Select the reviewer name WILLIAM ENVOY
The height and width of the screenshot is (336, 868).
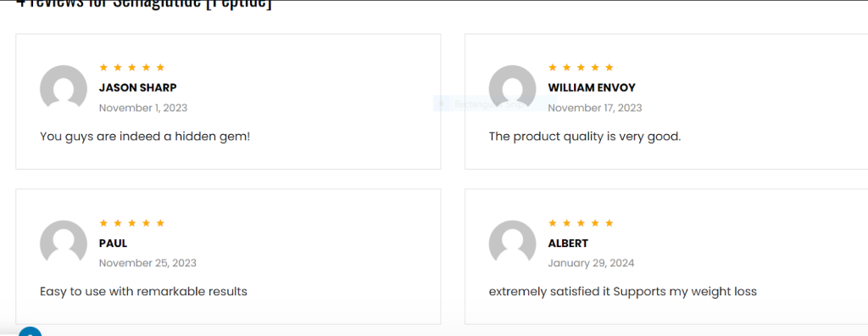pyautogui.click(x=592, y=87)
